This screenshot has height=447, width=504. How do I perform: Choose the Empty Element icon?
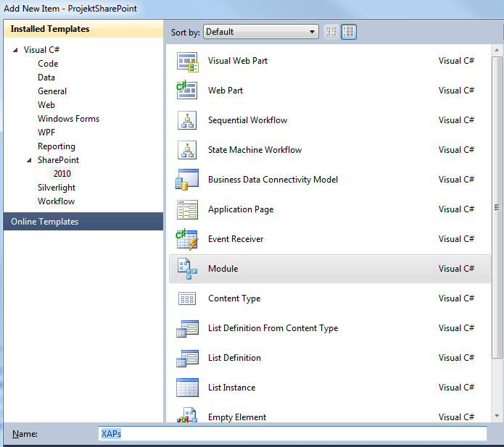pos(187,415)
